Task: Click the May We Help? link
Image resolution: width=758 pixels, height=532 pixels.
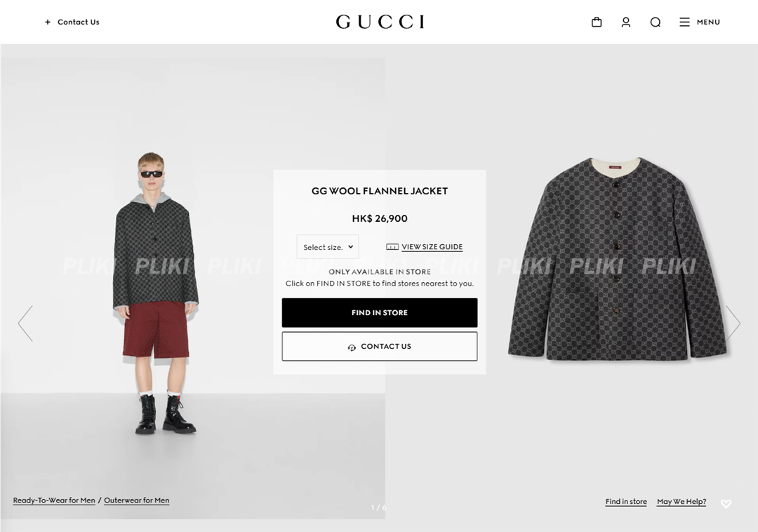Action: 681,502
